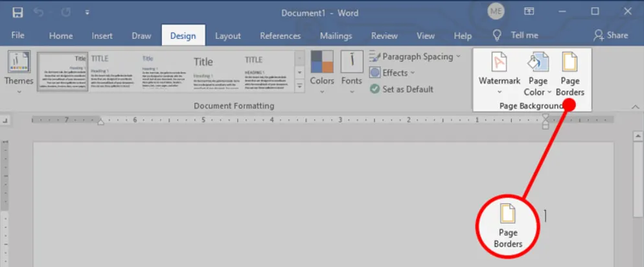Open the Ribbon Display Options icon

(x=529, y=12)
